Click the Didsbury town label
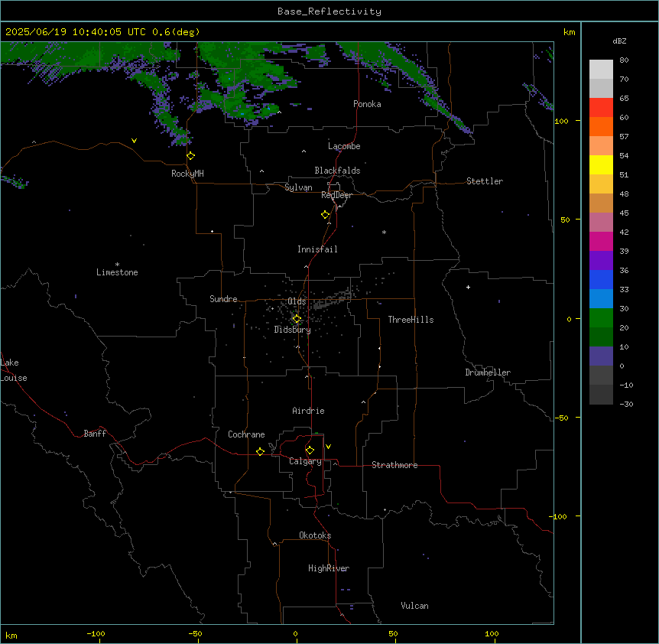 point(293,330)
